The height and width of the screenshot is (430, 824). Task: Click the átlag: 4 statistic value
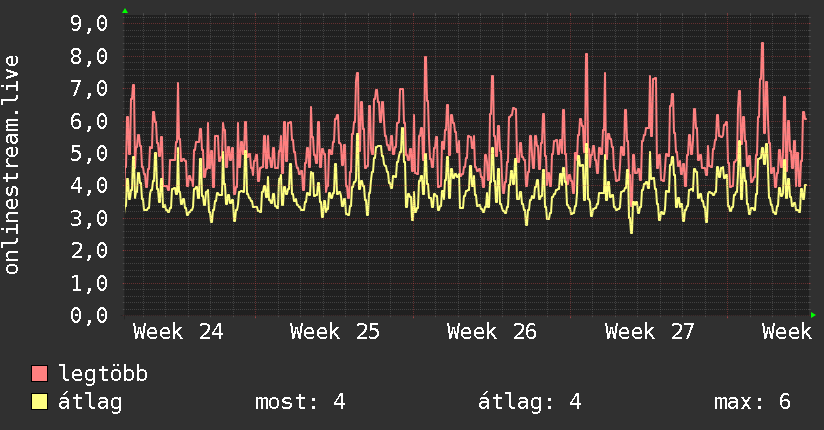click(x=530, y=402)
